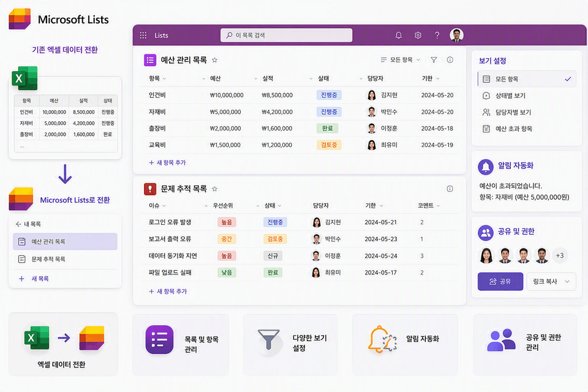Click the '낮음' priority tag for 파일 업로드 실패
588x392 pixels.
[x=227, y=273]
